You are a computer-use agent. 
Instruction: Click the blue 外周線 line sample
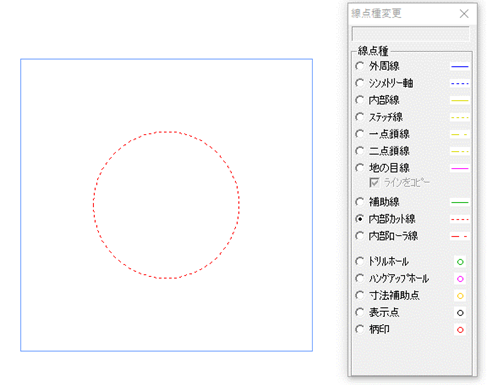click(x=460, y=66)
